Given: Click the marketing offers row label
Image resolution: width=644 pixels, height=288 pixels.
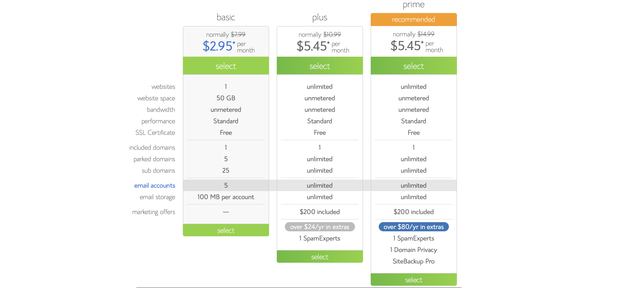Looking at the screenshot, I should [154, 212].
